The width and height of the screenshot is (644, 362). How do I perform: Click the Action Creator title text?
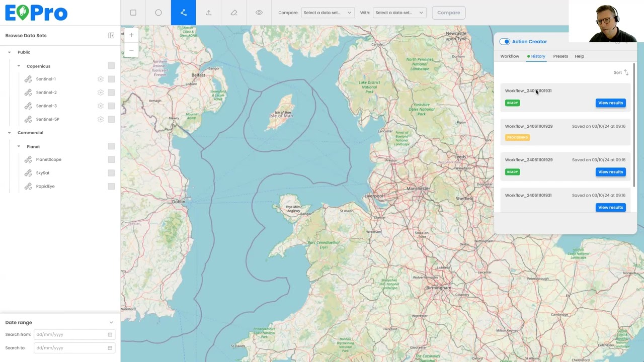coord(529,42)
